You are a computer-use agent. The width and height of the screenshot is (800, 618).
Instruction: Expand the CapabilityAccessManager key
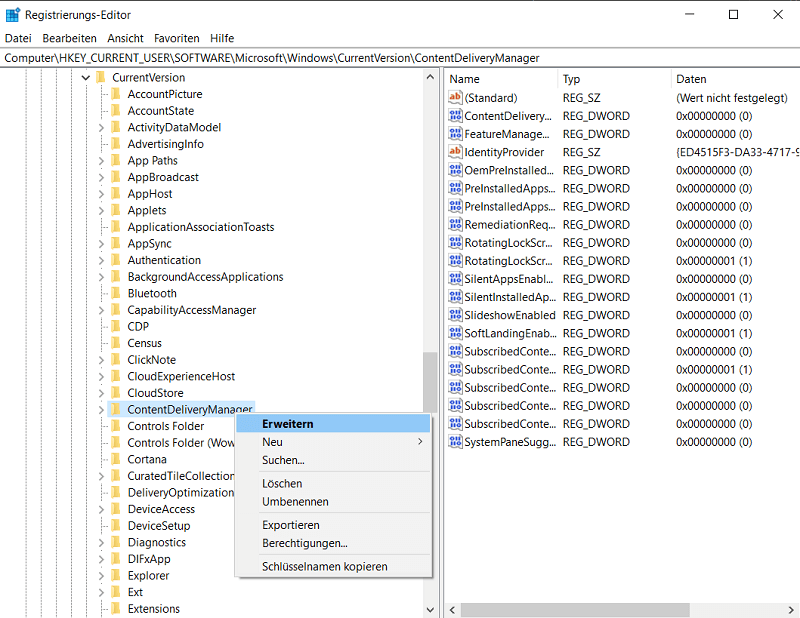tap(101, 310)
